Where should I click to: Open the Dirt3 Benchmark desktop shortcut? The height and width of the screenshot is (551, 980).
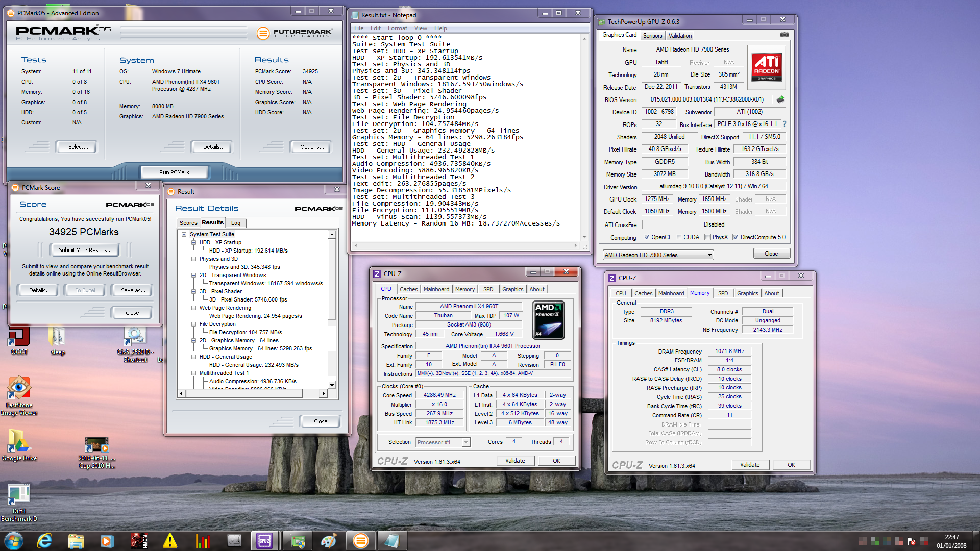pos(19,503)
